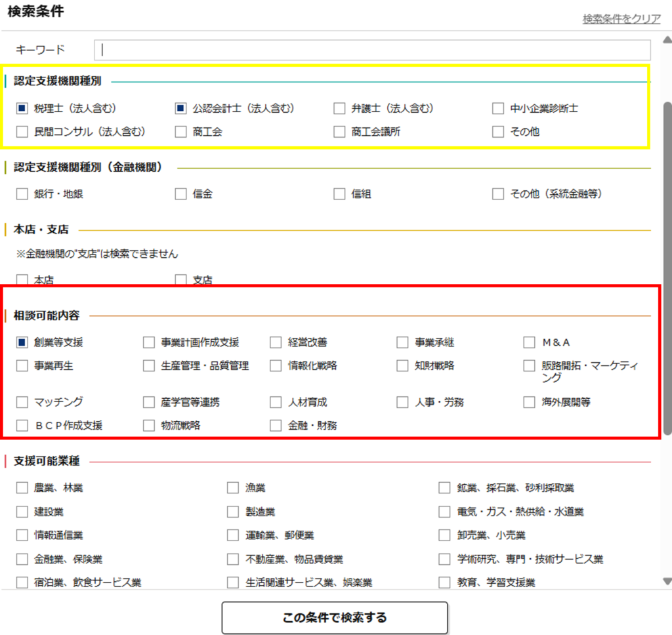The image size is (672, 635).
Task: Select the 製造業 industry checkbox
Action: tap(233, 511)
